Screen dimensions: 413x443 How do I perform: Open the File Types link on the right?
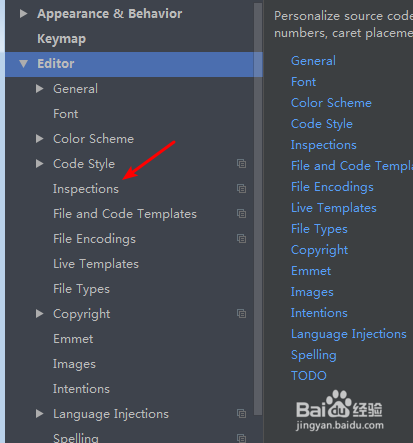tap(319, 229)
